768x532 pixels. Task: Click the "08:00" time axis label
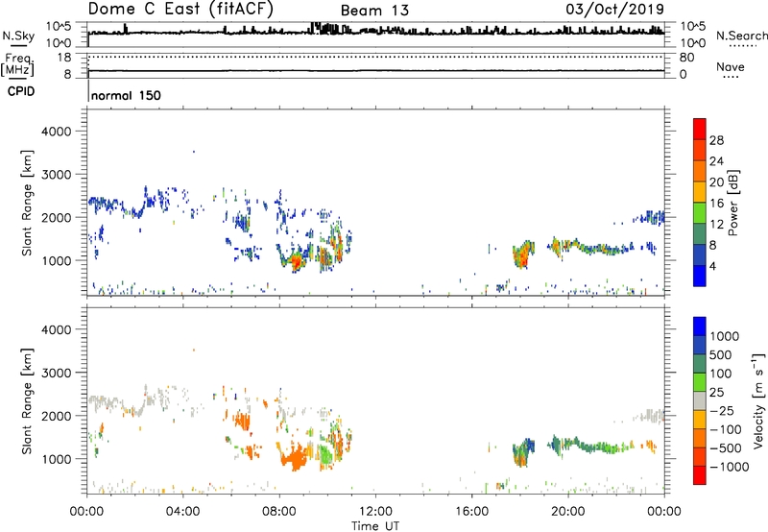pyautogui.click(x=278, y=512)
